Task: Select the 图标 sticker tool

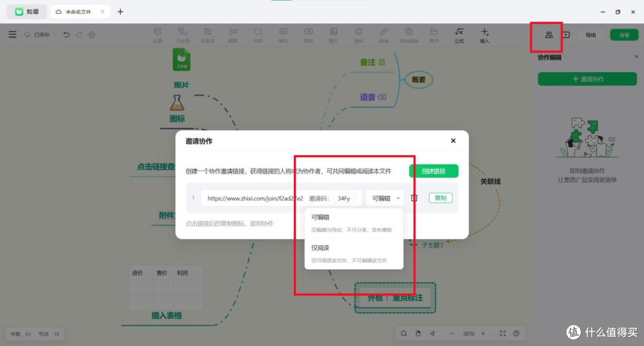Action: click(358, 35)
